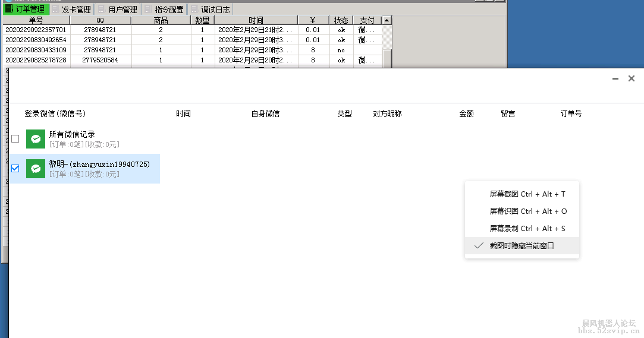
Task: Click the WeChat icon for 黎明- account
Action: tap(36, 169)
